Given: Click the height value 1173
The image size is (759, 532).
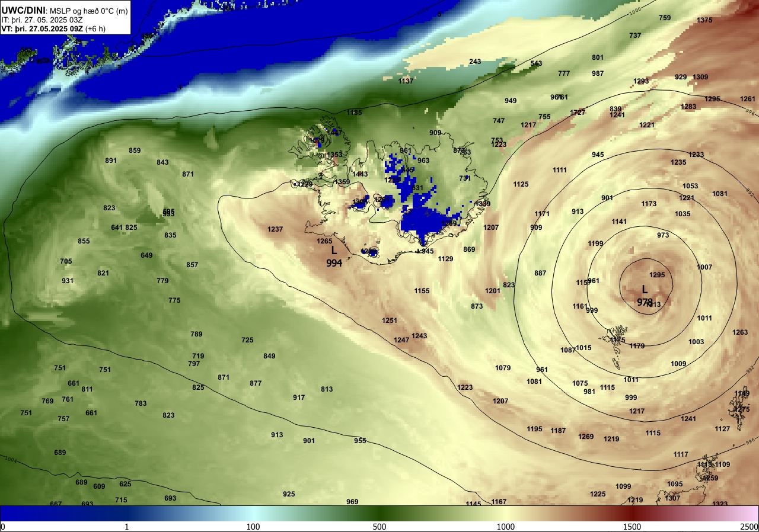Looking at the screenshot, I should (649, 204).
